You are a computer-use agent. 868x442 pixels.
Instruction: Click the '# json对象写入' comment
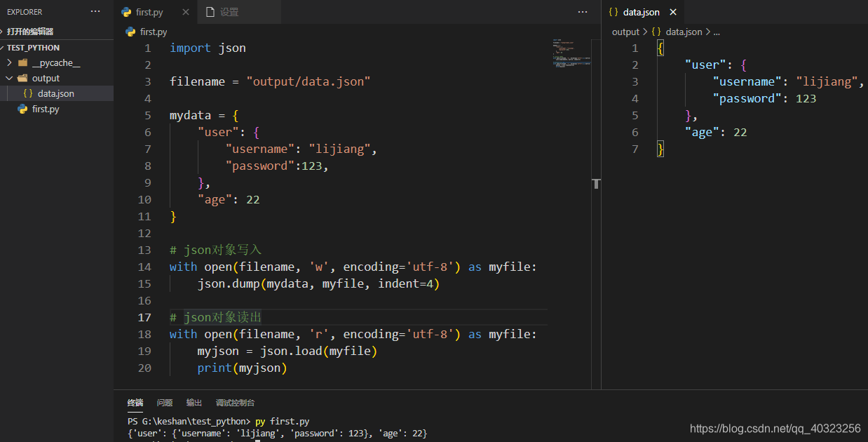pyautogui.click(x=216, y=250)
